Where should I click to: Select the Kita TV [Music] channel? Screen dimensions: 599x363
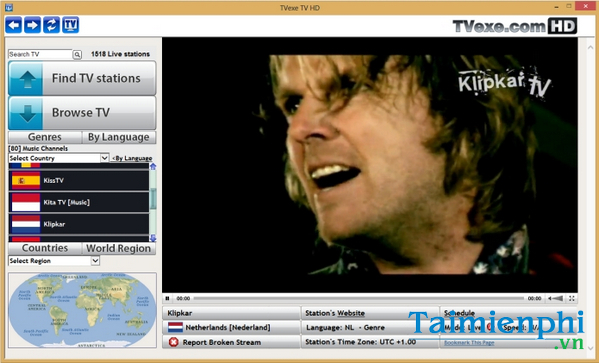79,202
